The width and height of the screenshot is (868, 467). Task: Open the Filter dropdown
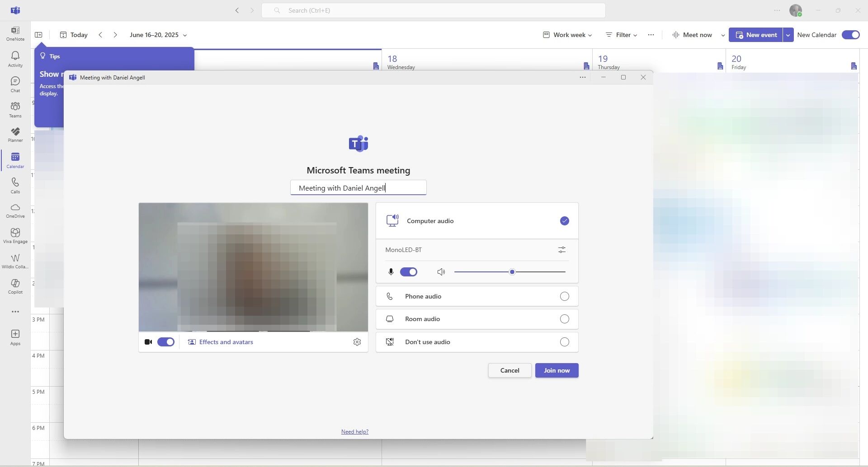click(622, 35)
